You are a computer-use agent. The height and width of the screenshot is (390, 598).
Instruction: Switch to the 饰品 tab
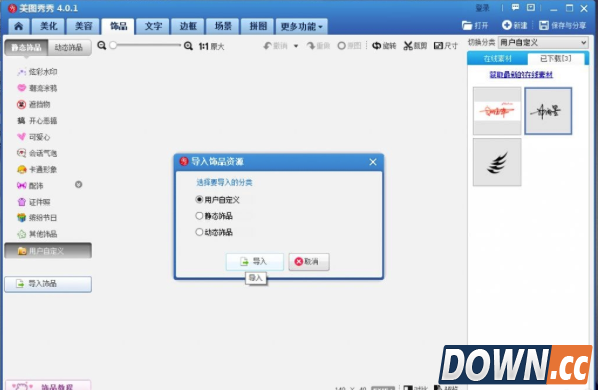tap(118, 26)
